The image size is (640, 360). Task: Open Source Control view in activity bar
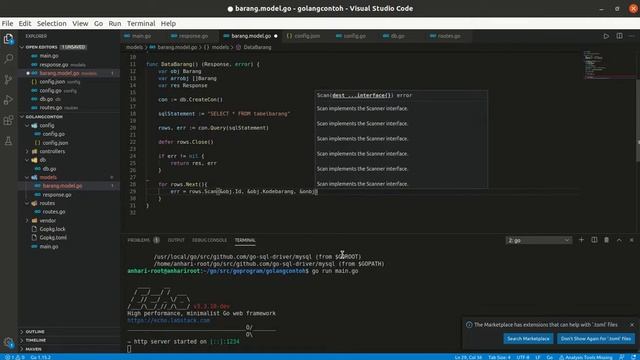[9, 80]
